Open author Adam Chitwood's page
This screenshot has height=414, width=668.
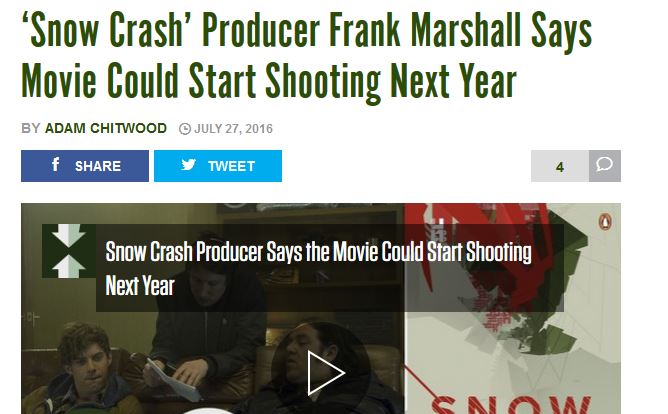[106, 128]
